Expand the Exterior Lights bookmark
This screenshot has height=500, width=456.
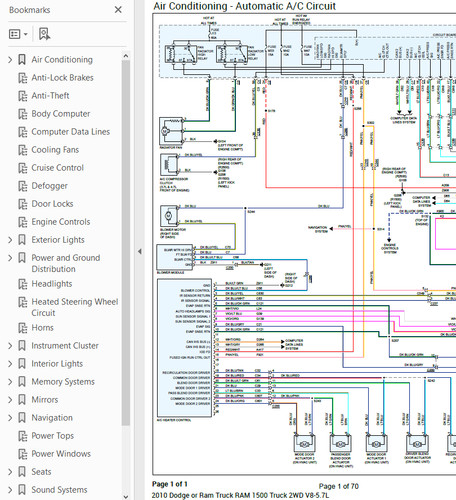coord(10,240)
